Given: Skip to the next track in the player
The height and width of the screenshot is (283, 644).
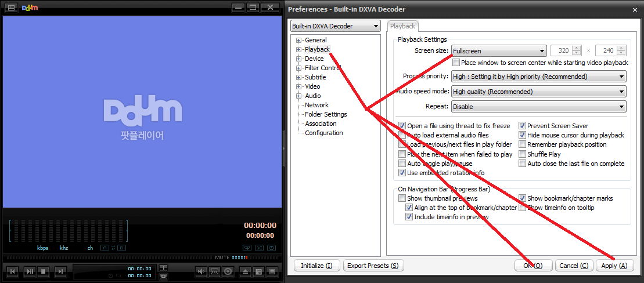Looking at the screenshot, I should point(60,271).
